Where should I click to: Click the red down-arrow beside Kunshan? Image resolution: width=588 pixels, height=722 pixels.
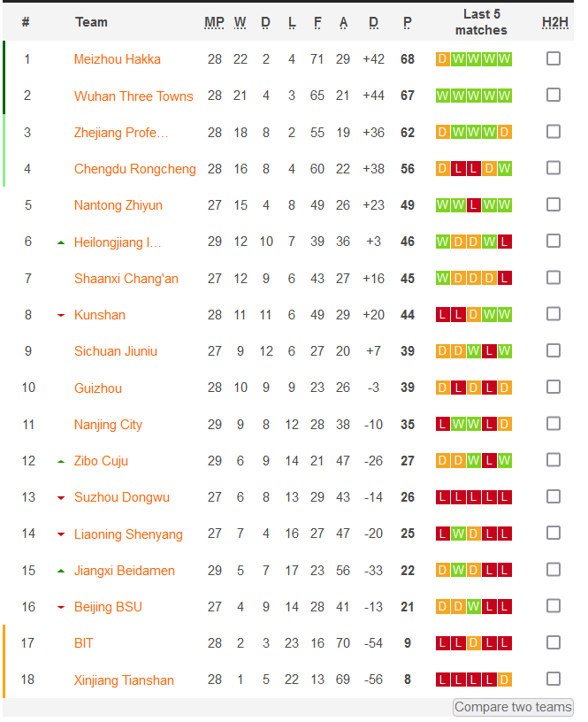(x=59, y=314)
